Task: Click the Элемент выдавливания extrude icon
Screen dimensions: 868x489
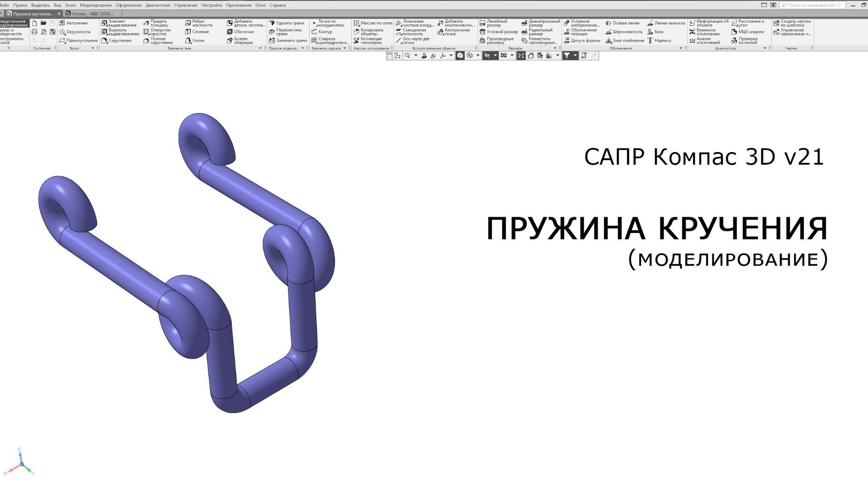Action: [104, 23]
